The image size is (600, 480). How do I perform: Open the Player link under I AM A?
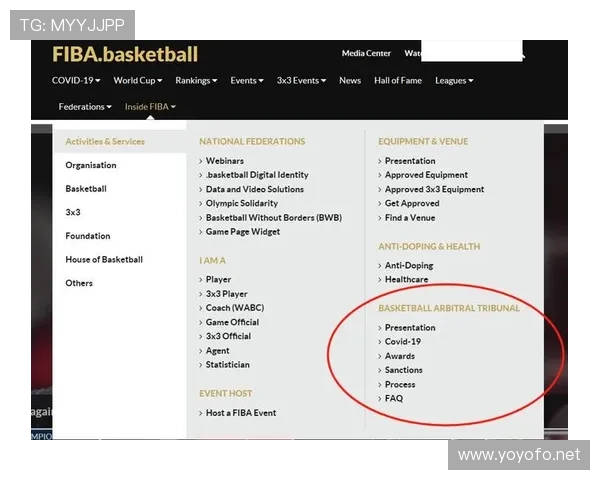pos(218,279)
